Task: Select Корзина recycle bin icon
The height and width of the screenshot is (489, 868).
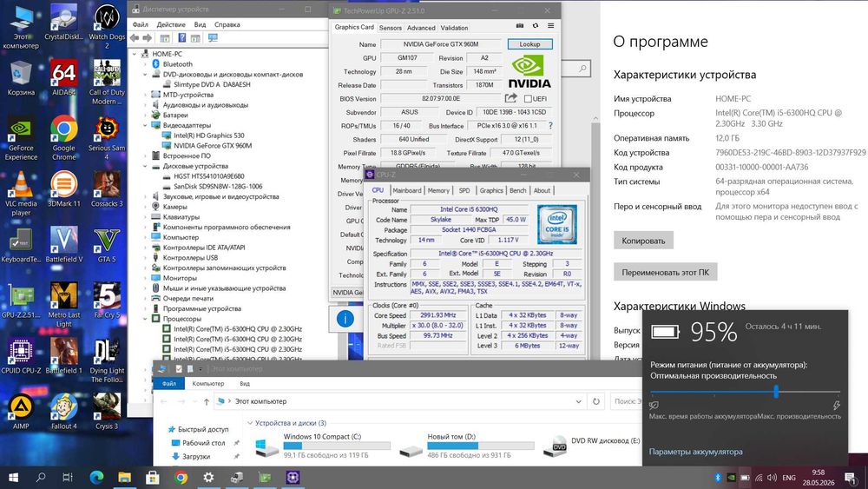Action: coord(21,77)
